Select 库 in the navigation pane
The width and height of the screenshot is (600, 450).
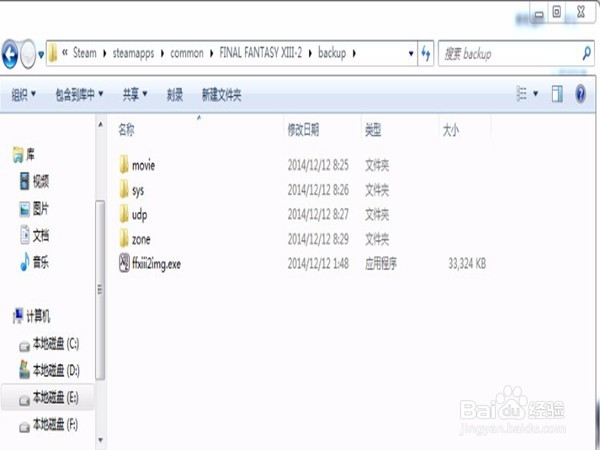tap(30, 155)
